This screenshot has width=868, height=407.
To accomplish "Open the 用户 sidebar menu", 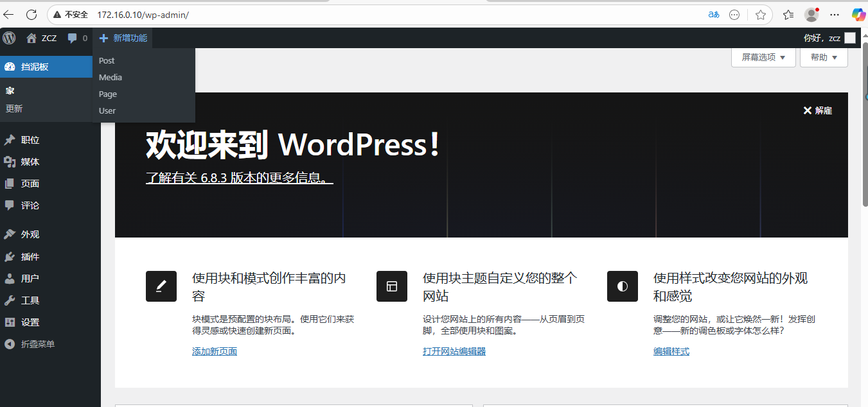I will 50,279.
